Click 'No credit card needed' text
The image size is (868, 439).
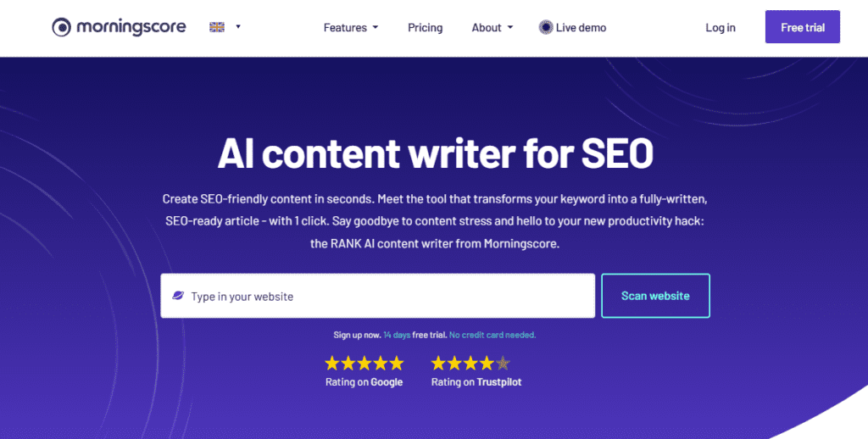[492, 335]
